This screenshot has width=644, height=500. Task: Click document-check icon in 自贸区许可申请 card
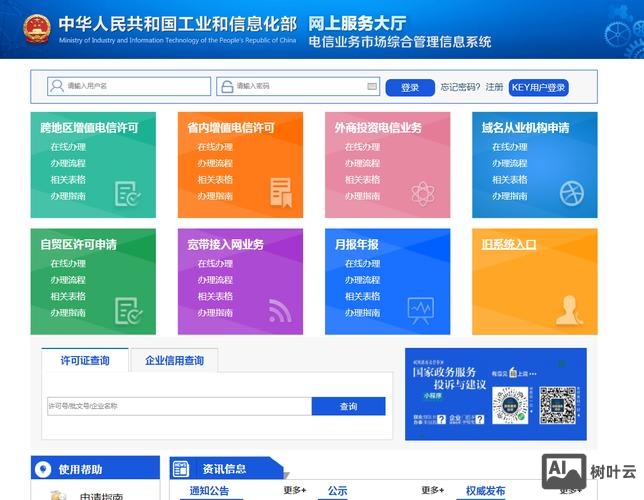128,311
